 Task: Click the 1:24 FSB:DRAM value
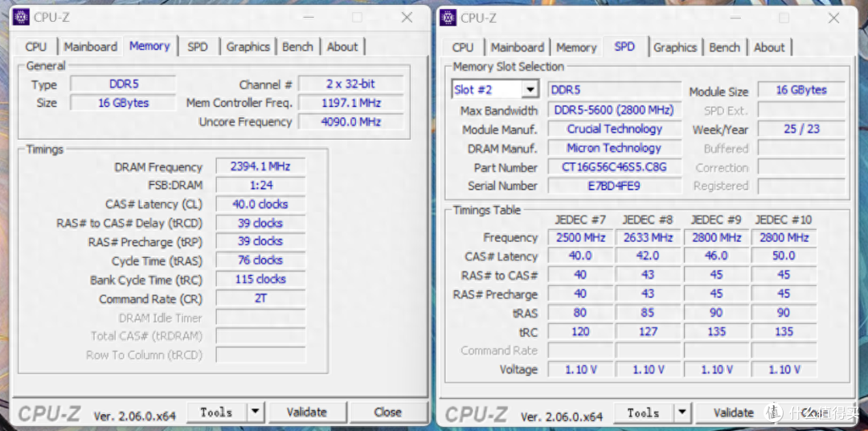pos(260,185)
